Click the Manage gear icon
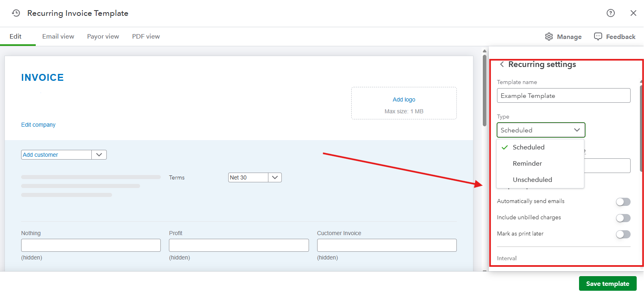The width and height of the screenshot is (644, 294). click(x=549, y=37)
